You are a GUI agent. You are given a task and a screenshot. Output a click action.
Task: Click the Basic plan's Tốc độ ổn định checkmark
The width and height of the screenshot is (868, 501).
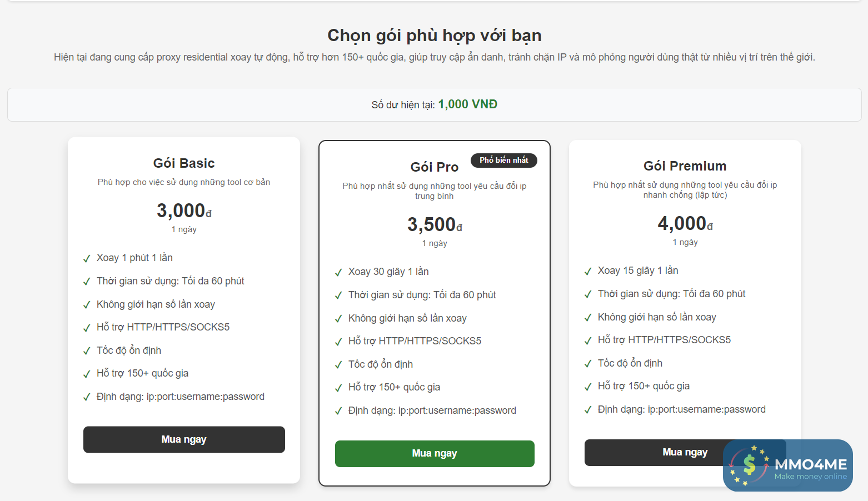pos(87,351)
